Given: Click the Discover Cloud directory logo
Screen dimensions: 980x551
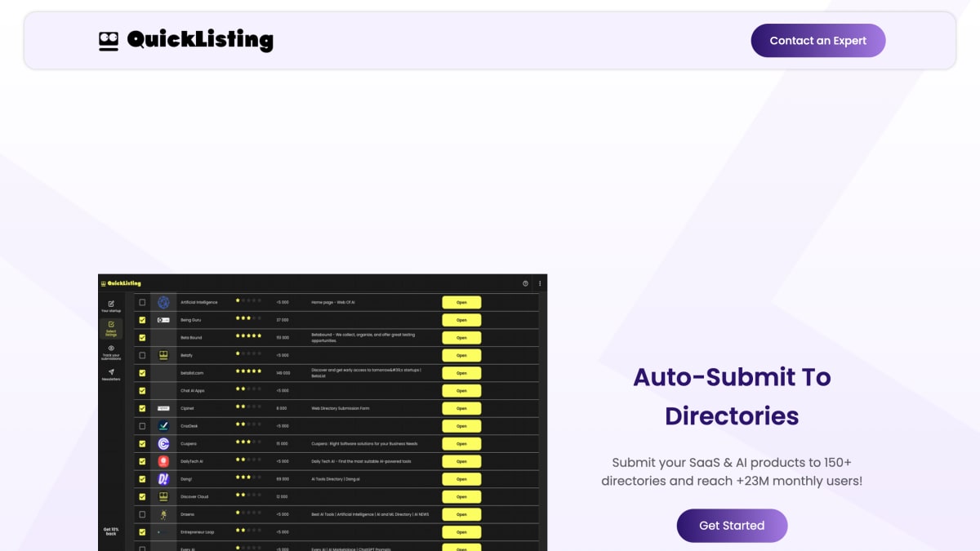Looking at the screenshot, I should (163, 496).
